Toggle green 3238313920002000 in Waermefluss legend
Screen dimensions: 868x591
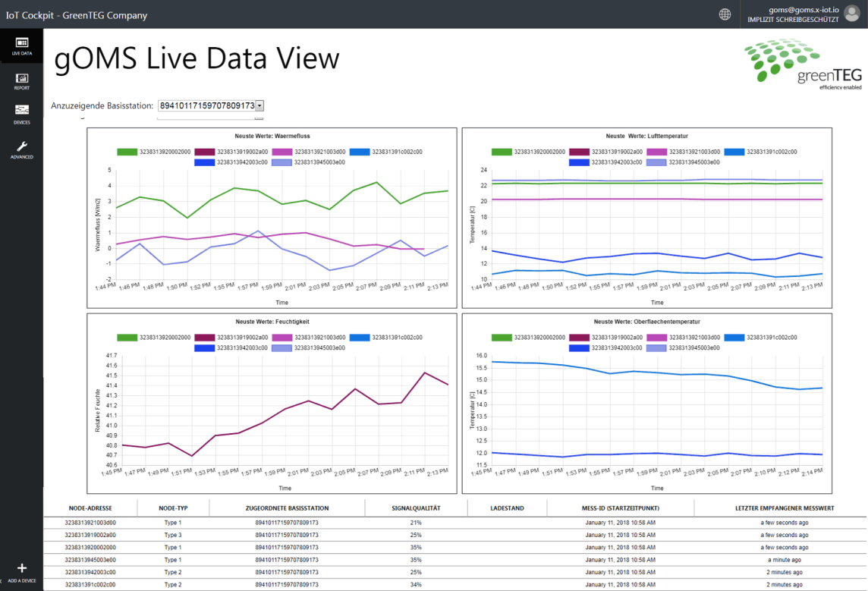tap(154, 152)
